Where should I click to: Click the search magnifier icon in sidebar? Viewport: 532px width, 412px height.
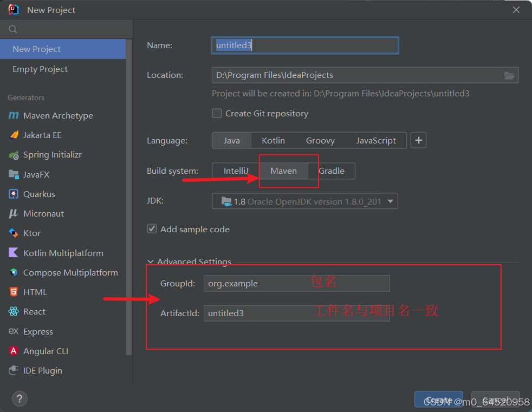tap(13, 29)
